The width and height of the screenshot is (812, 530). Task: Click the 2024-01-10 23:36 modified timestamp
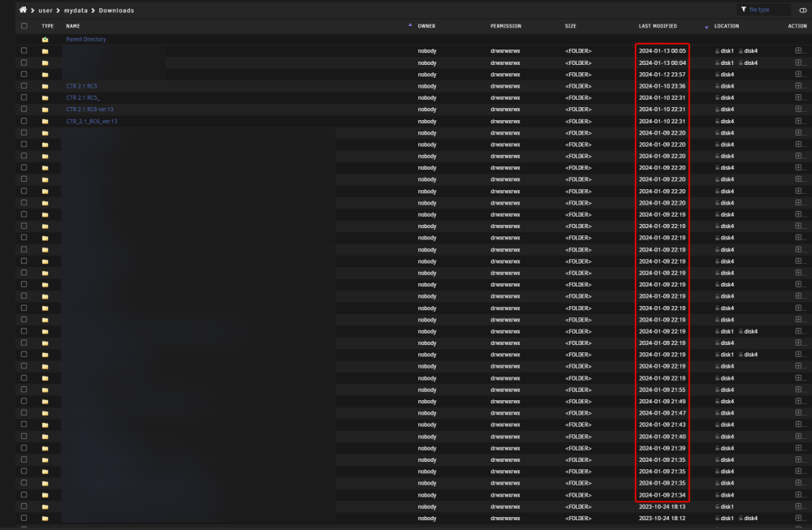click(662, 86)
